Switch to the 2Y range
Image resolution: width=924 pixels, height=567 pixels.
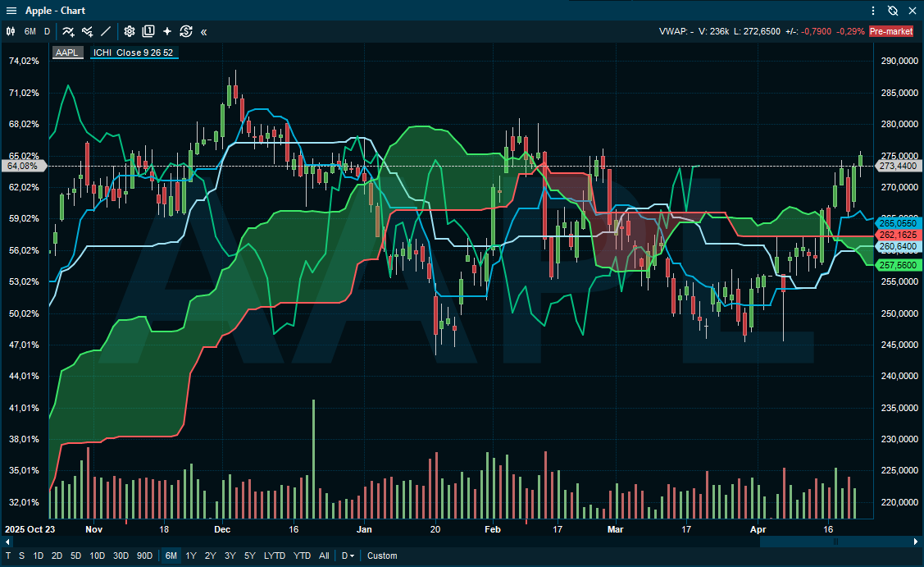[211, 556]
